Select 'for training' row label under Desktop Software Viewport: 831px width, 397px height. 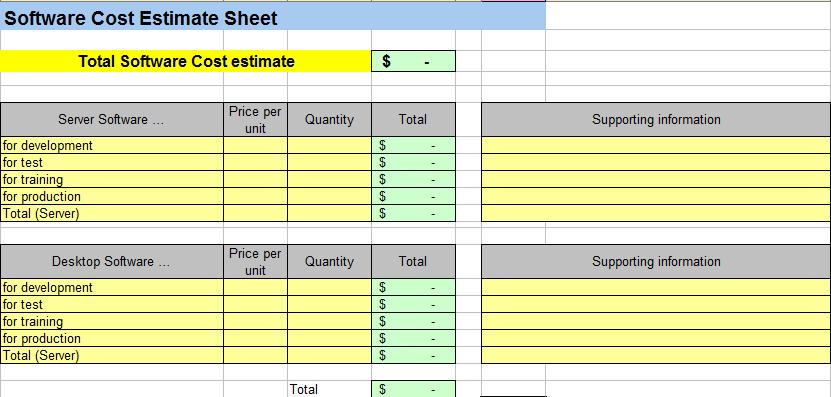(x=112, y=321)
